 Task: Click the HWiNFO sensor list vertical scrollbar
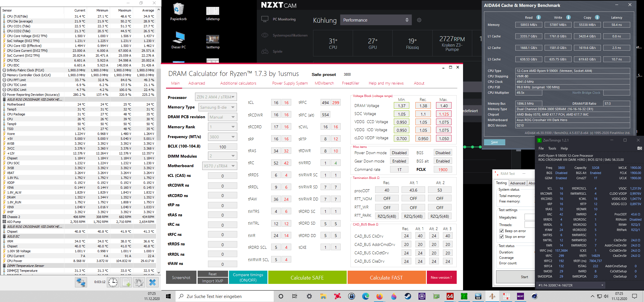click(159, 141)
